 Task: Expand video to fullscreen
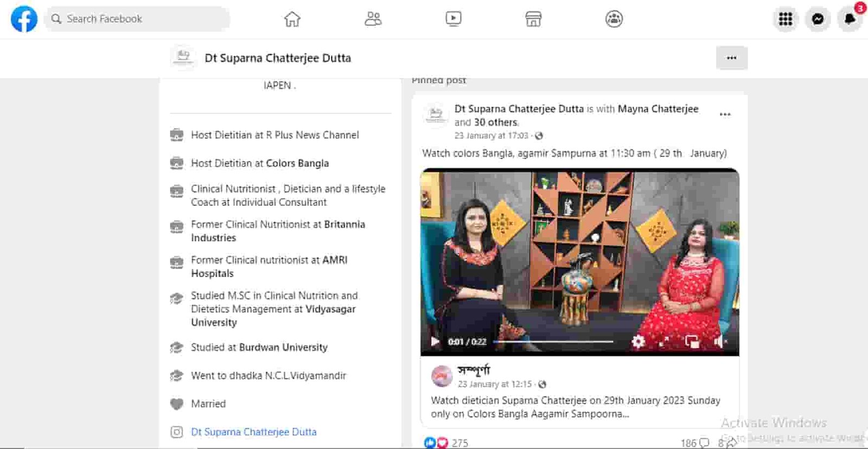click(x=664, y=342)
